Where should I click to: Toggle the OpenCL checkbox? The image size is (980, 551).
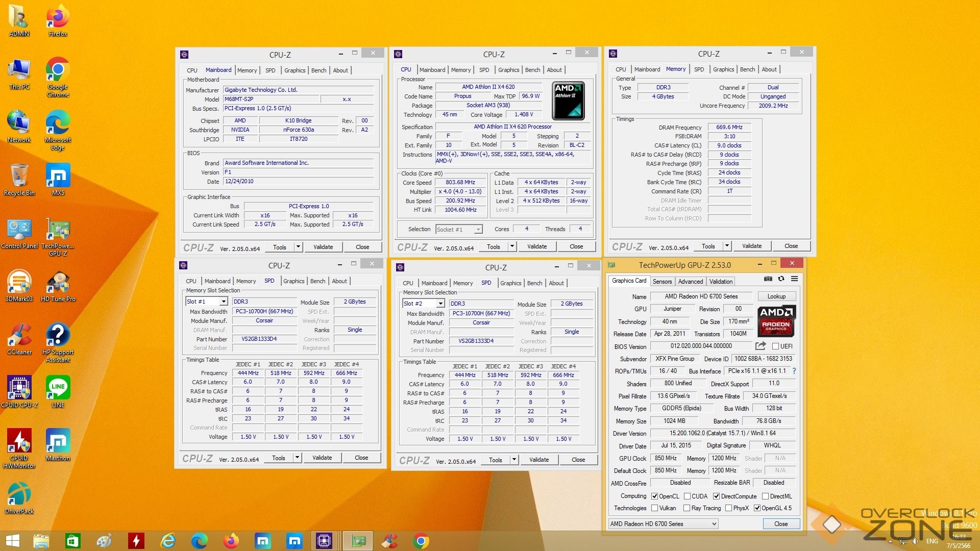[x=654, y=496]
